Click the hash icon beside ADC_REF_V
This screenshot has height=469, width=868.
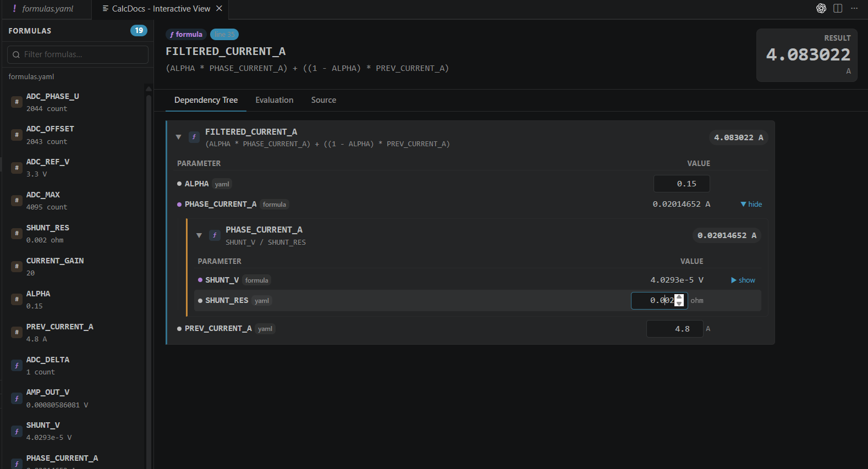point(17,168)
